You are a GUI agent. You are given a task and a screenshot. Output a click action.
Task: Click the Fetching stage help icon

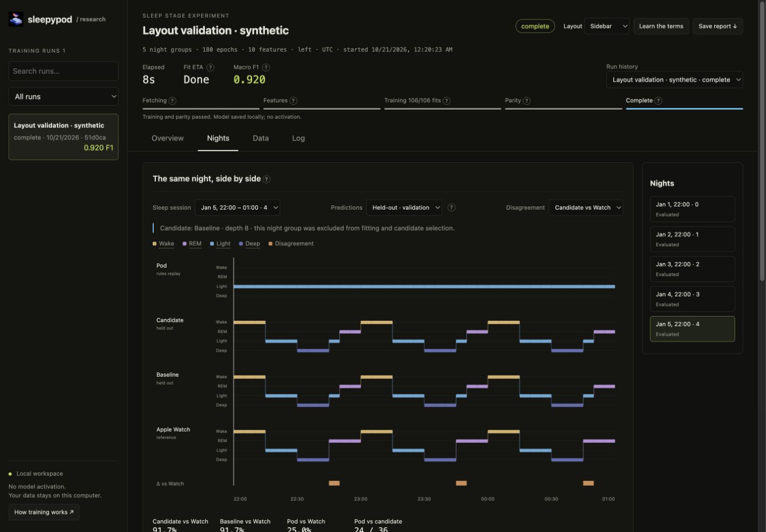(172, 100)
